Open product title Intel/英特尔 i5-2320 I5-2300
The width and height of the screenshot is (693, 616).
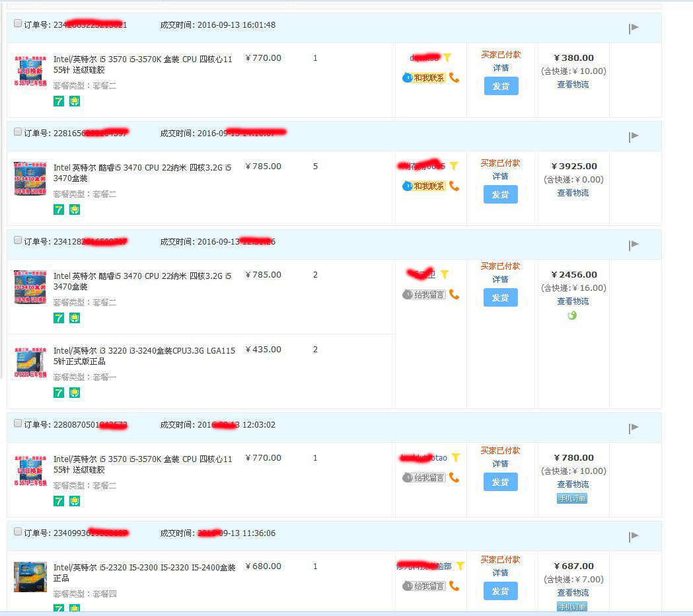click(144, 572)
